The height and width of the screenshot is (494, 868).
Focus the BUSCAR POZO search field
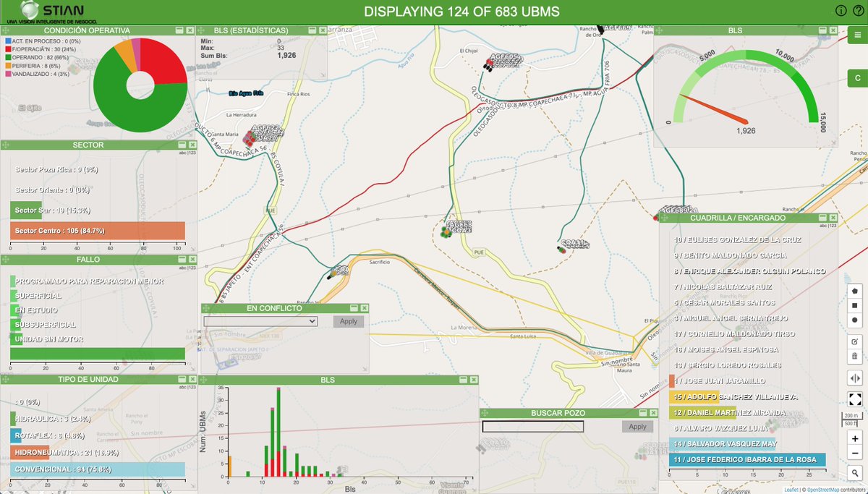coord(533,427)
